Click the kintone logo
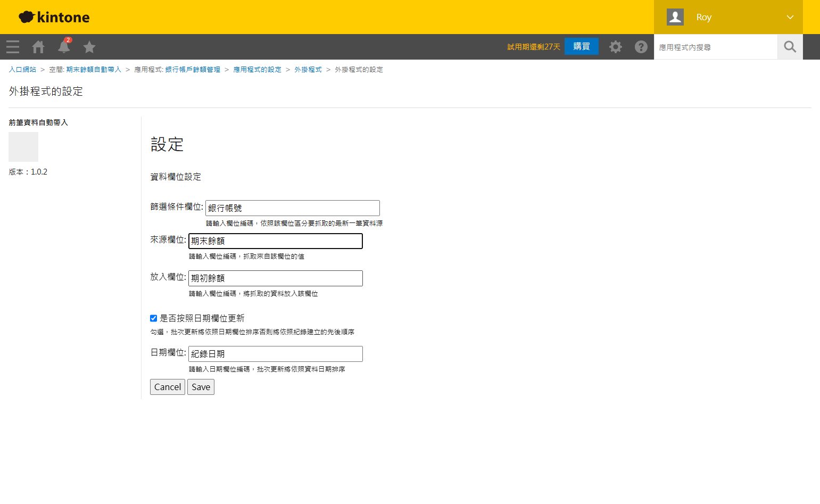Image resolution: width=820 pixels, height=504 pixels. 54,17
